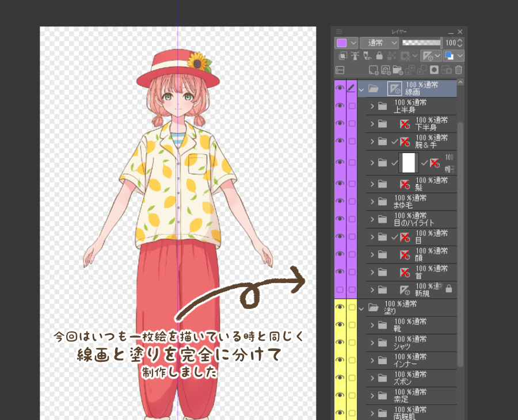Click the new vector layer icon
This screenshot has height=420, width=518.
pyautogui.click(x=386, y=70)
